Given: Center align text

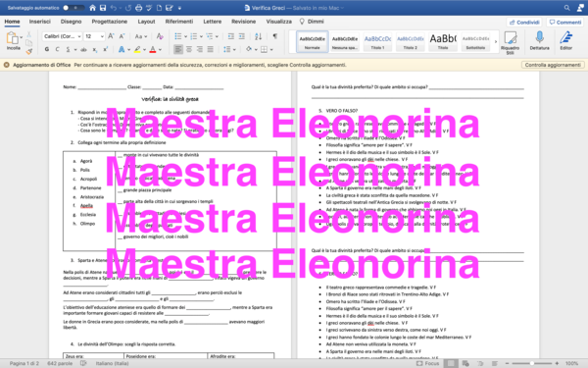Looking at the screenshot, I should 189,49.
